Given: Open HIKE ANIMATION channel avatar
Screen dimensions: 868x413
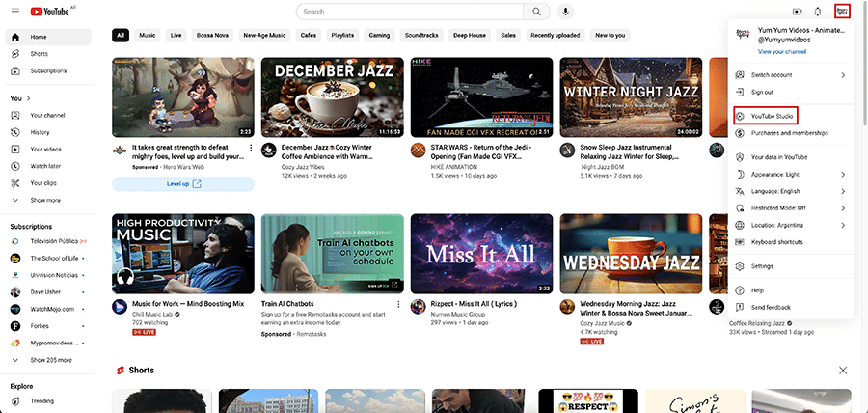Looking at the screenshot, I should point(418,151).
